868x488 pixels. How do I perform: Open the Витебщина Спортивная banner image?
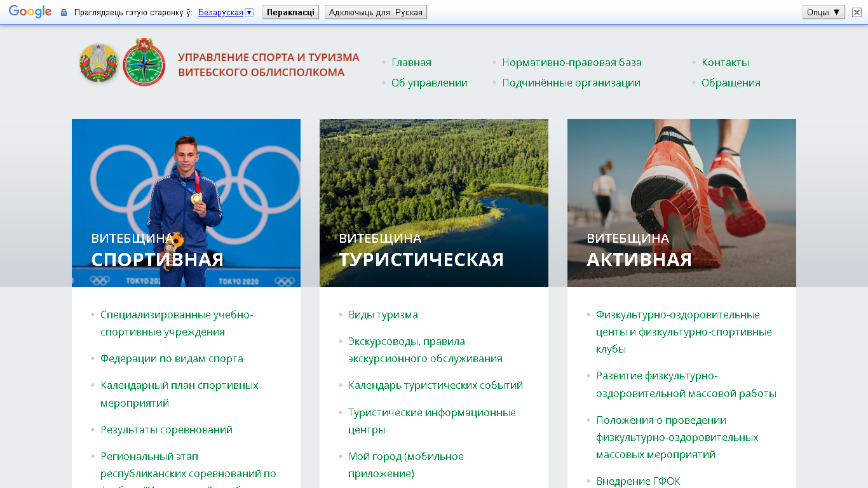point(186,203)
